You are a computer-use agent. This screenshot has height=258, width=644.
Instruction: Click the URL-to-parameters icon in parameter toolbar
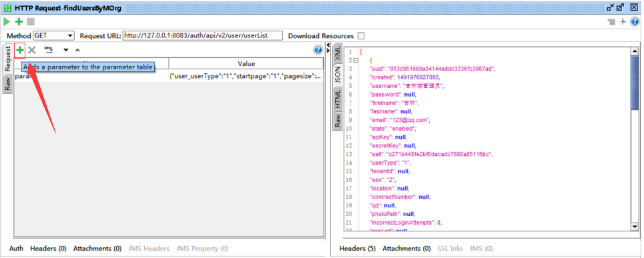[49, 50]
